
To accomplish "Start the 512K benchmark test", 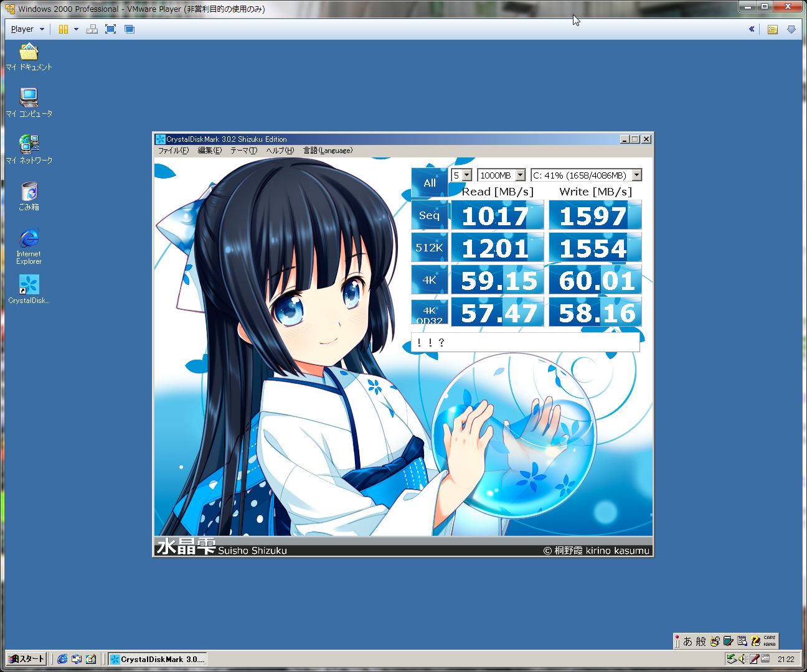I will [430, 248].
